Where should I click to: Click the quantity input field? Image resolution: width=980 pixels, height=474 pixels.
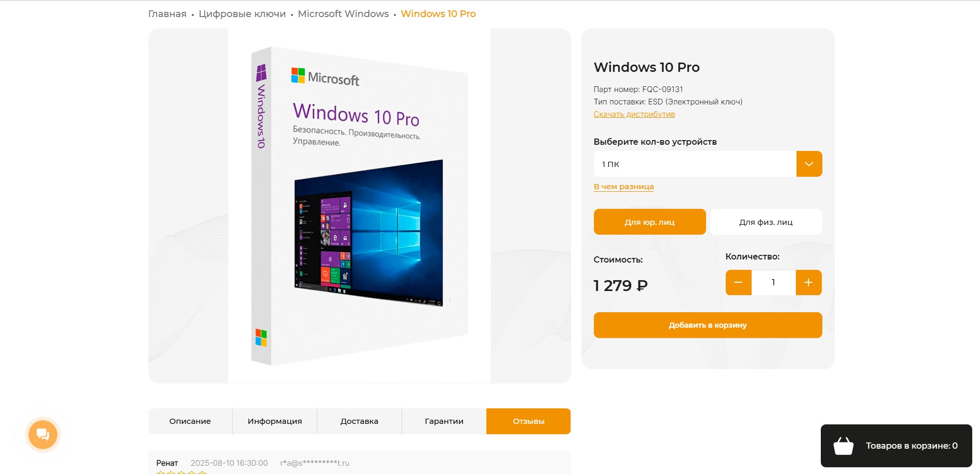click(773, 282)
